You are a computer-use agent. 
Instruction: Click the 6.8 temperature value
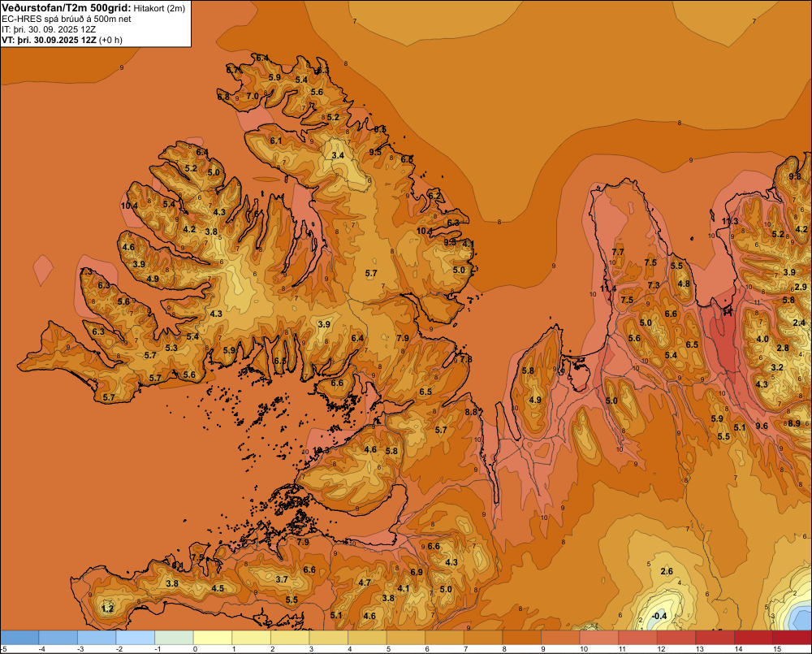pos(223,97)
